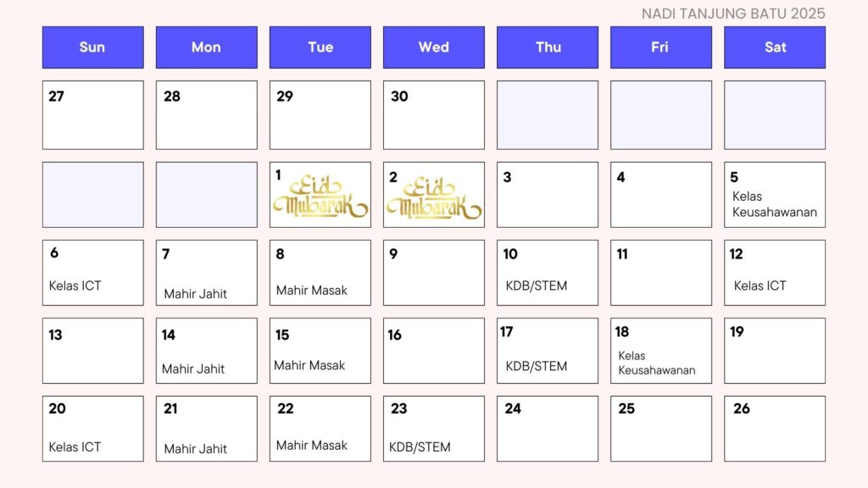The height and width of the screenshot is (488, 868).
Task: Select the day 30 cell
Action: (x=434, y=115)
